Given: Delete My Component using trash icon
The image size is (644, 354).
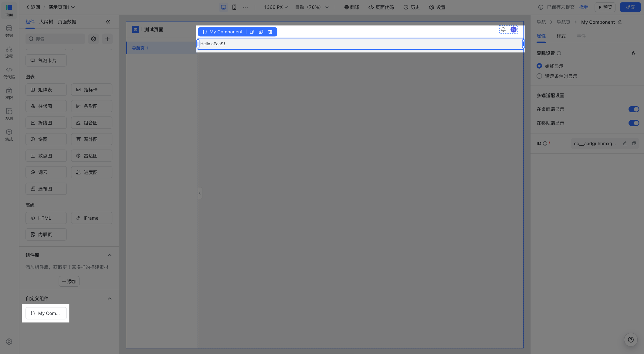Looking at the screenshot, I should pyautogui.click(x=270, y=32).
